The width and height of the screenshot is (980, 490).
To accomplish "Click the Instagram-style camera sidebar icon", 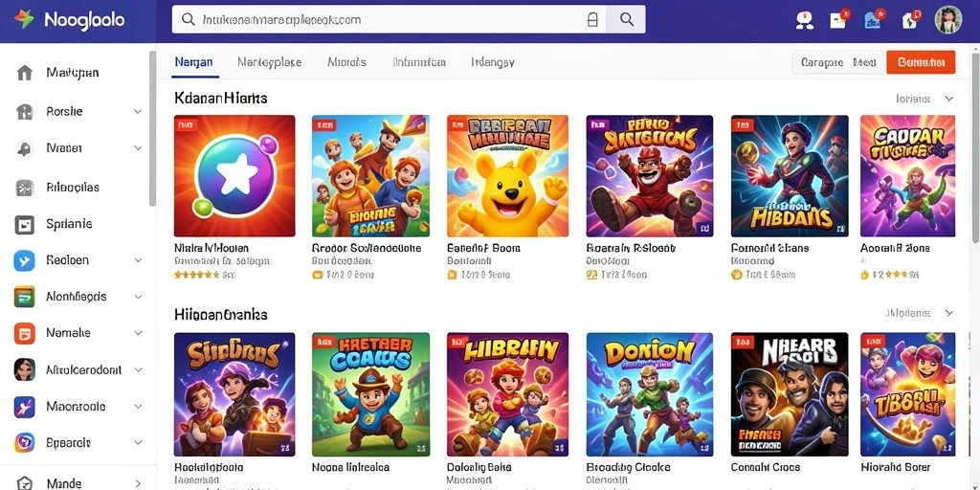I will 24,442.
